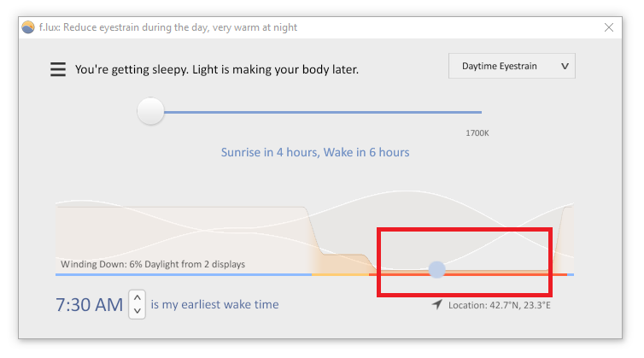This screenshot has width=644, height=358.
Task: Click the 1700K temperature label
Action: click(x=477, y=133)
